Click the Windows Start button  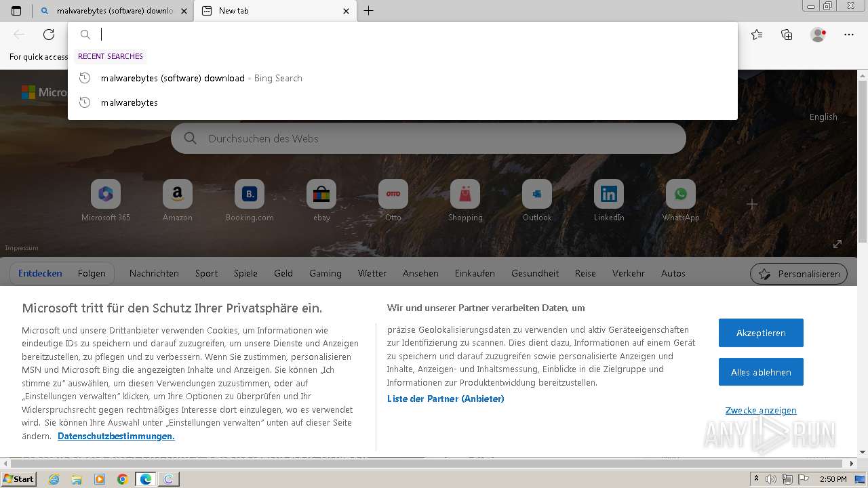pyautogui.click(x=19, y=479)
